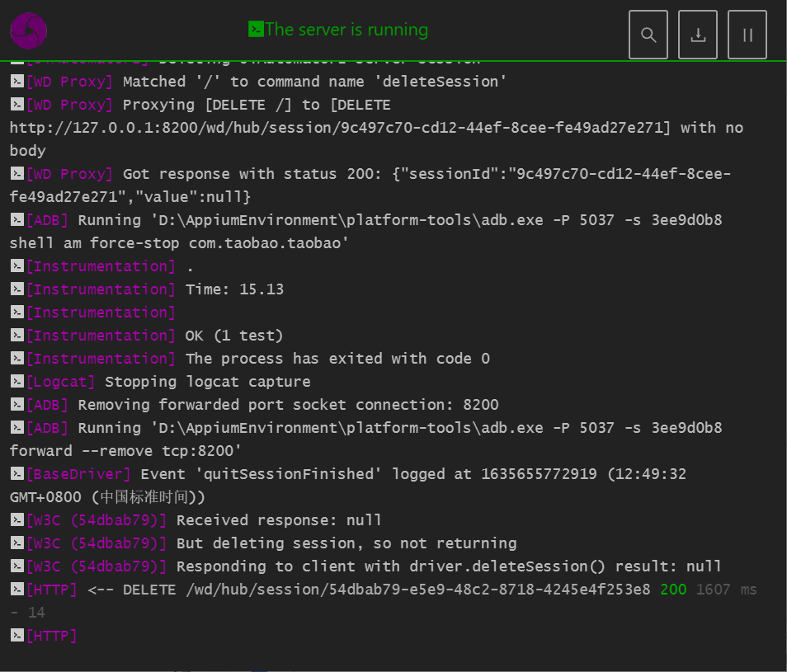Screen dimensions: 787x672
Task: Click terminal icon beside BaseDriver log entry
Action: (16, 474)
